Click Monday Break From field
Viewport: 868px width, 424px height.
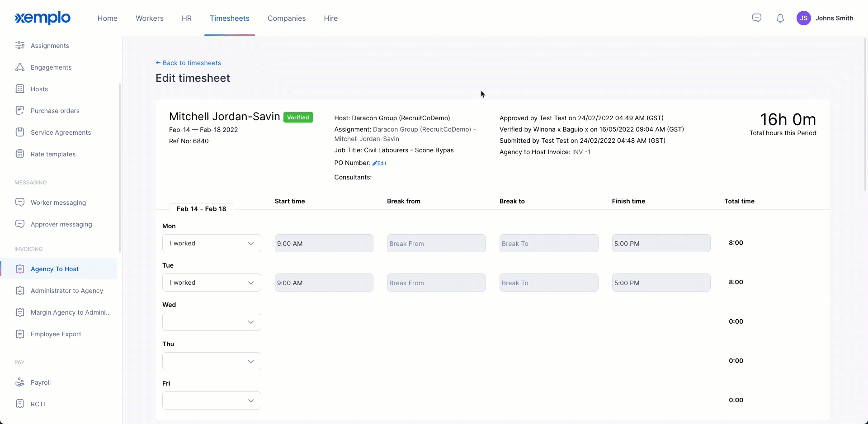point(436,243)
